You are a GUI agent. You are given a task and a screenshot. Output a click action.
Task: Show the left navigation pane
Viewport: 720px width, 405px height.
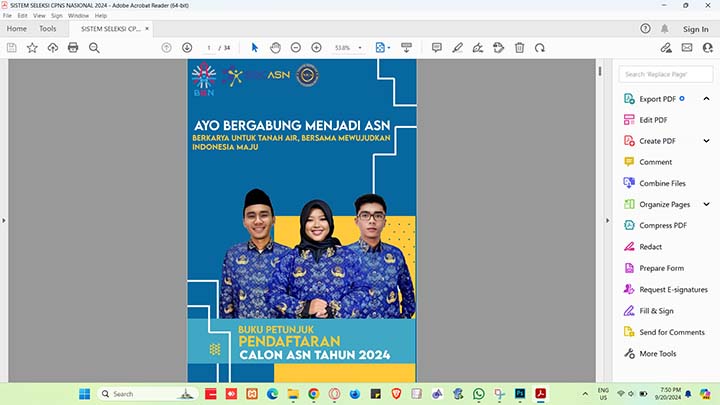[x=5, y=220]
